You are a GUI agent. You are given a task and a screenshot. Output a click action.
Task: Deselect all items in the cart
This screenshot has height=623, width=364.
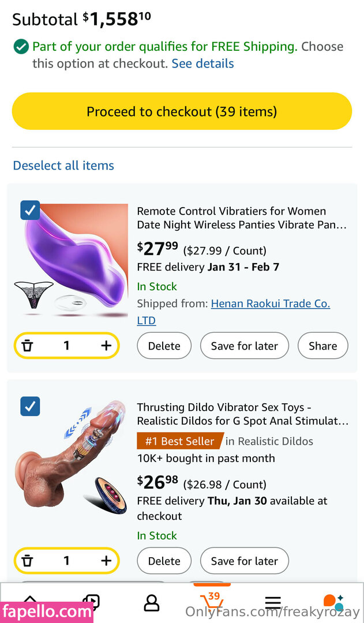click(x=63, y=166)
